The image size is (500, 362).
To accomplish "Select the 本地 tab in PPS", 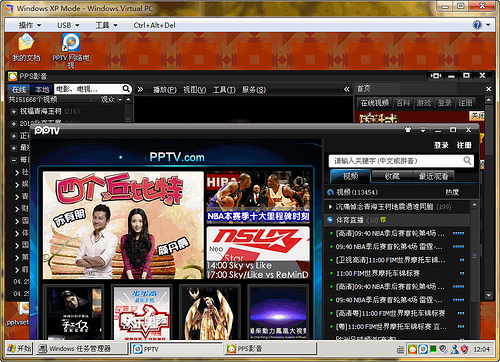I will click(42, 89).
